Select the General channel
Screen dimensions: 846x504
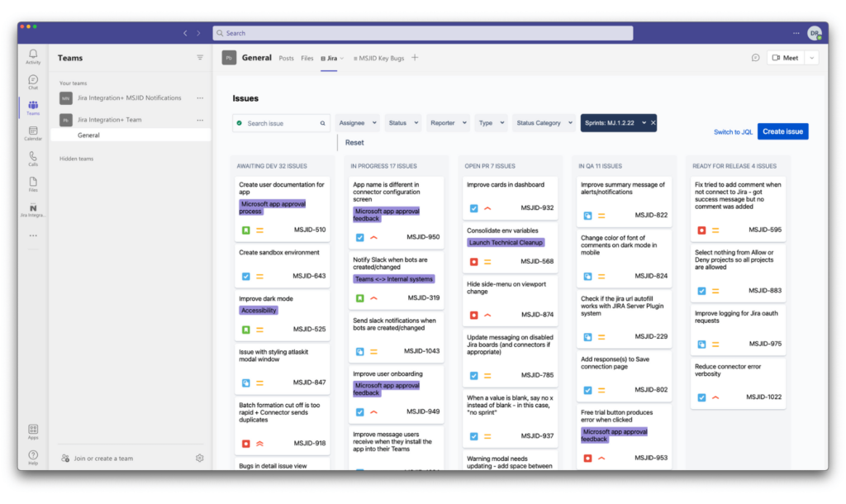coord(131,136)
